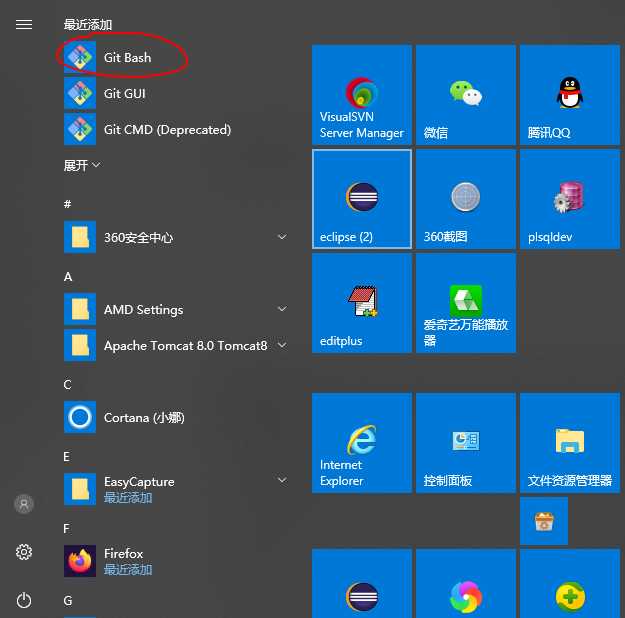Open the colorful pinwheel tile
The height and width of the screenshot is (618, 625).
466,583
